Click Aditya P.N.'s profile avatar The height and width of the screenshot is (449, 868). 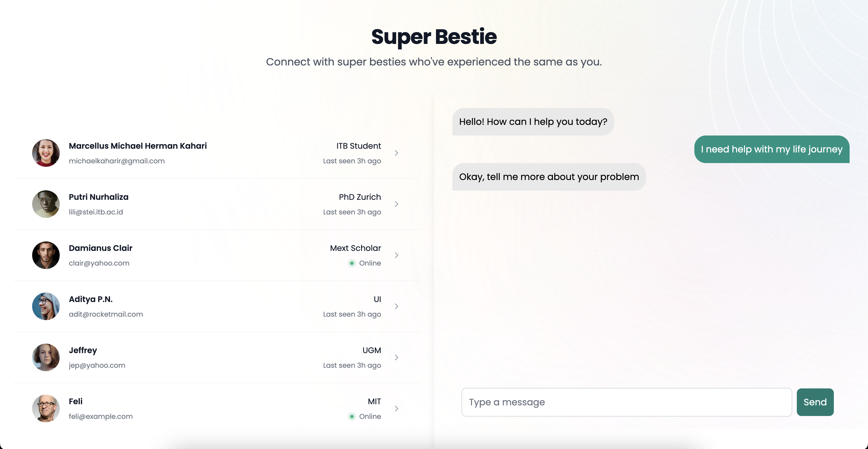click(x=46, y=306)
